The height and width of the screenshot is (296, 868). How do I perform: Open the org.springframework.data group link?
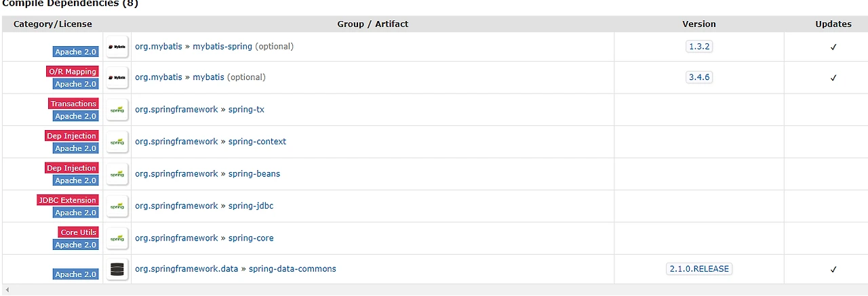pyautogui.click(x=186, y=269)
